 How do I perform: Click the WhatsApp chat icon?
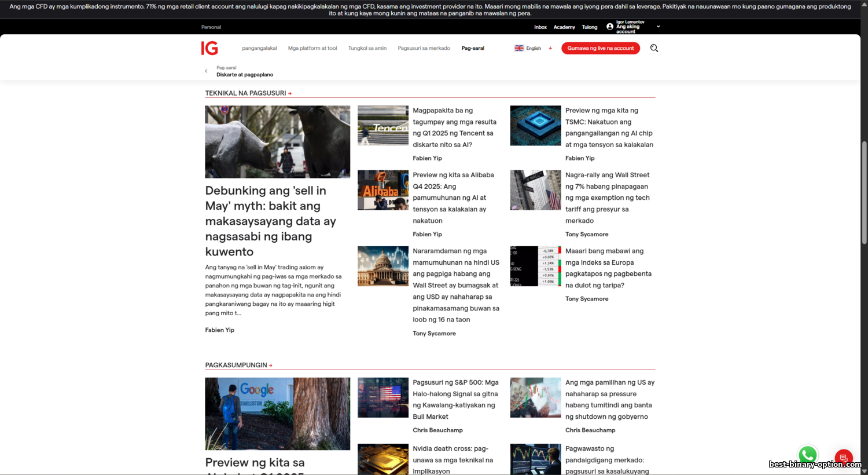pyautogui.click(x=807, y=455)
